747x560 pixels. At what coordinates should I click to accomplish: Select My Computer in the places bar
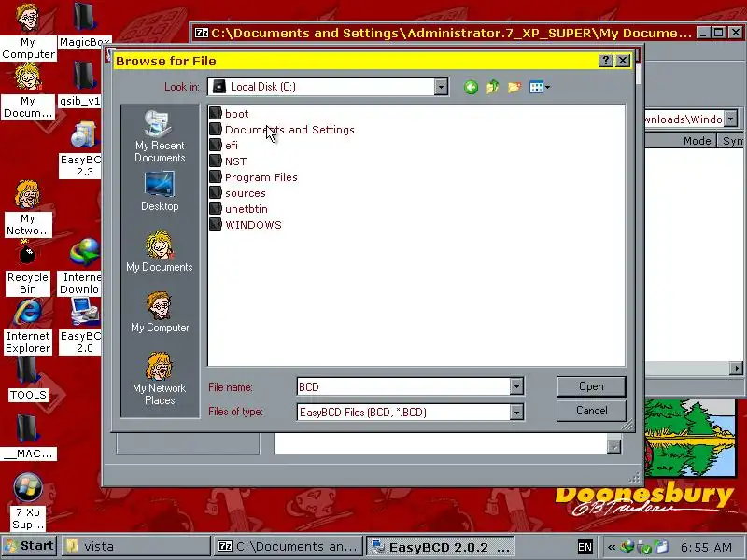pyautogui.click(x=160, y=313)
